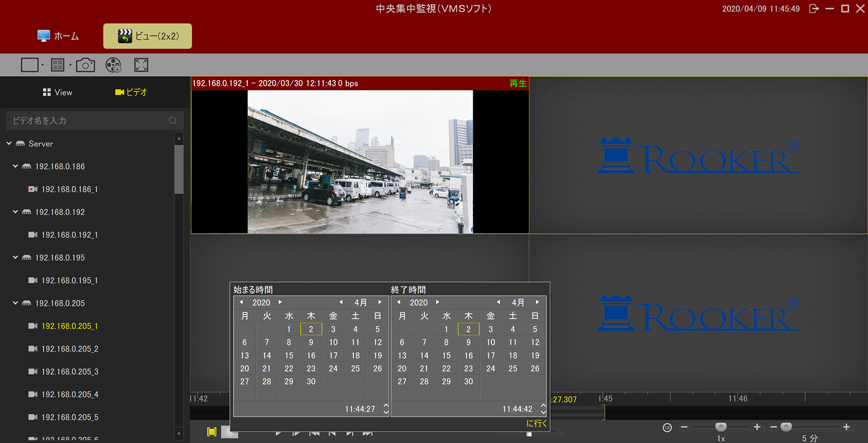
Task: Select the single-view layout icon
Action: click(29, 65)
